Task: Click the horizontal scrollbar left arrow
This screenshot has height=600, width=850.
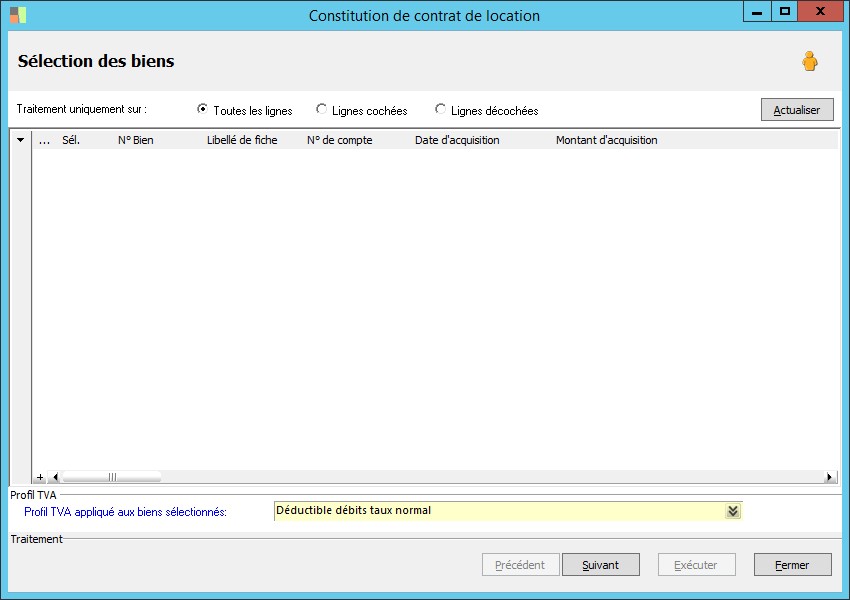Action: 54,477
